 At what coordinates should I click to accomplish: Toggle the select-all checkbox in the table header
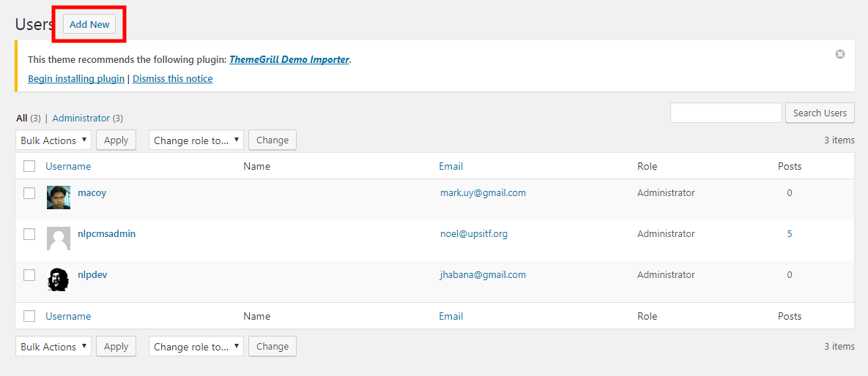(29, 166)
